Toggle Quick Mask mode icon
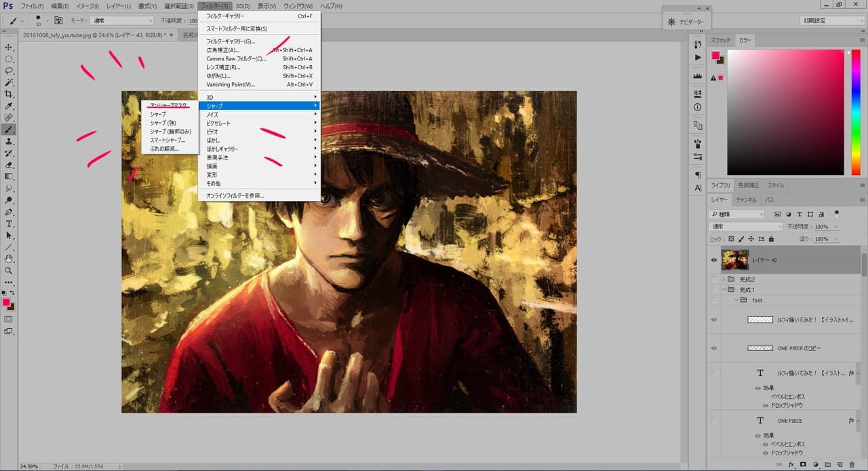Viewport: 868px width, 471px height. pos(9,319)
